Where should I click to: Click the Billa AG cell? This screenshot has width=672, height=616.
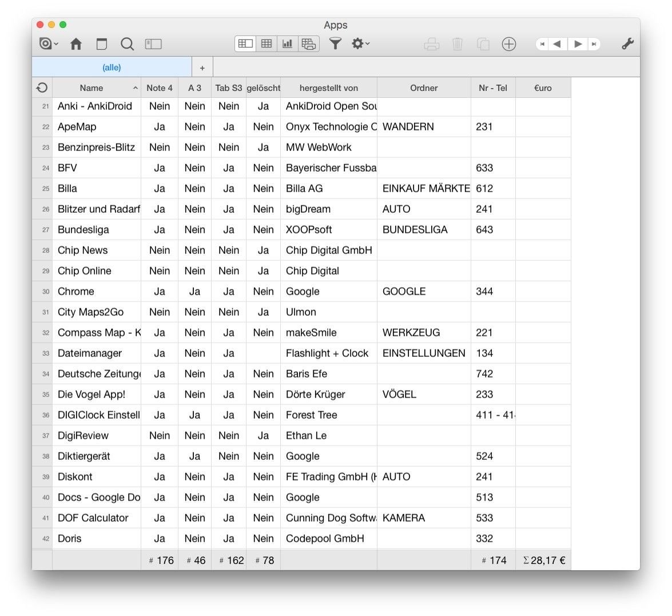click(x=329, y=189)
